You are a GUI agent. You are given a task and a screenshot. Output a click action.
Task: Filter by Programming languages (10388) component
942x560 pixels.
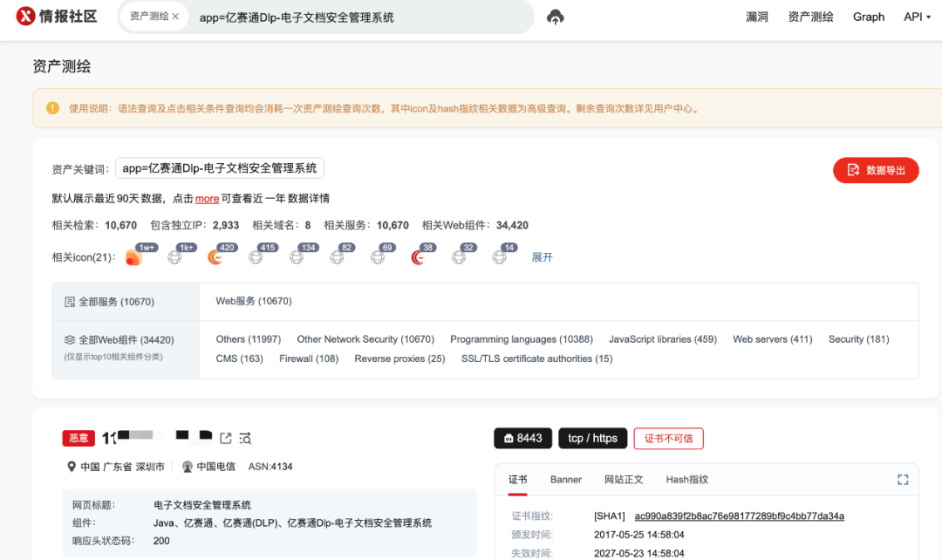pyautogui.click(x=521, y=339)
